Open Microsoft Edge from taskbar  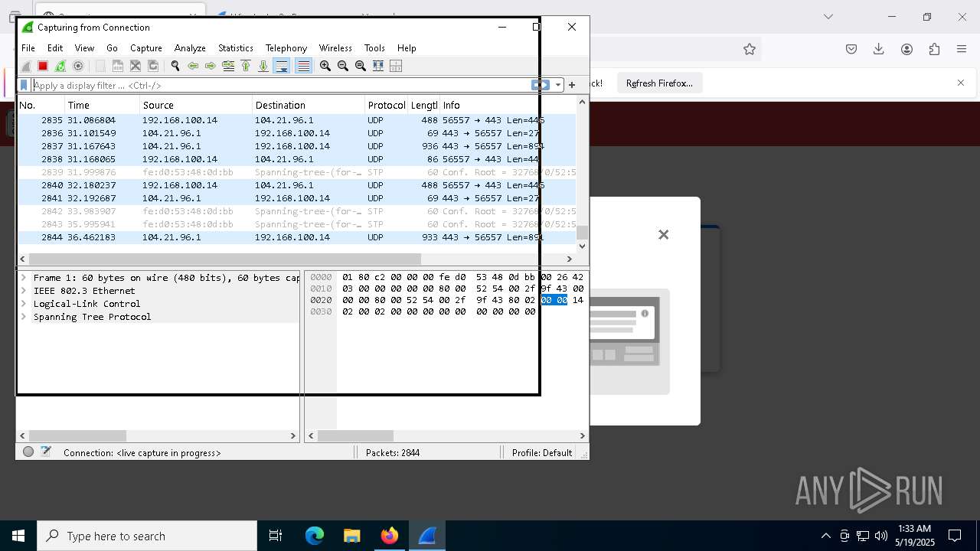tap(315, 536)
